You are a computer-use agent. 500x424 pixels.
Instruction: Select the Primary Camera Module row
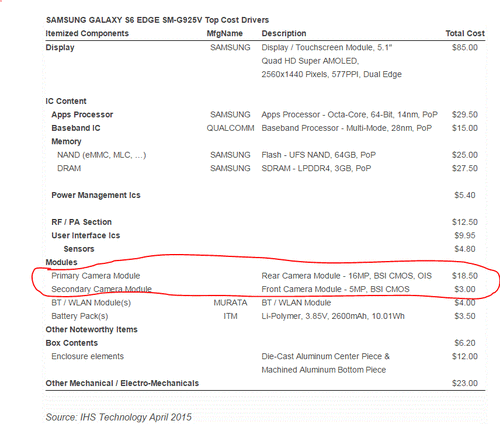pos(265,276)
